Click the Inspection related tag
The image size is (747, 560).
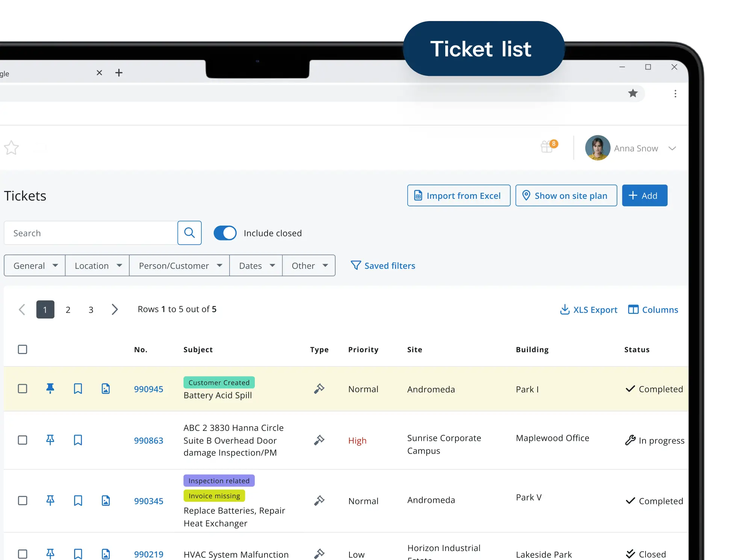[219, 480]
